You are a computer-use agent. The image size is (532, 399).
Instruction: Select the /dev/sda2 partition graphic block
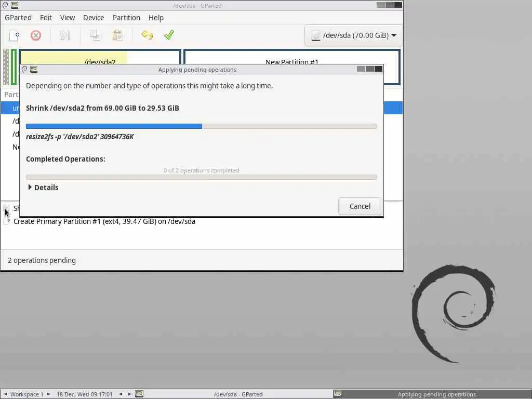click(100, 57)
